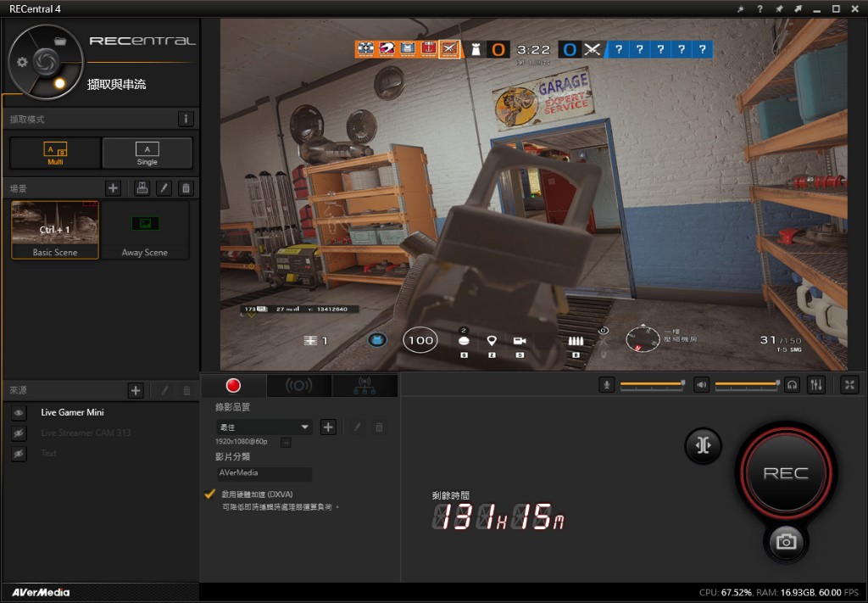Click the 60.00 FPS status readout
This screenshot has height=603, width=868.
(837, 593)
